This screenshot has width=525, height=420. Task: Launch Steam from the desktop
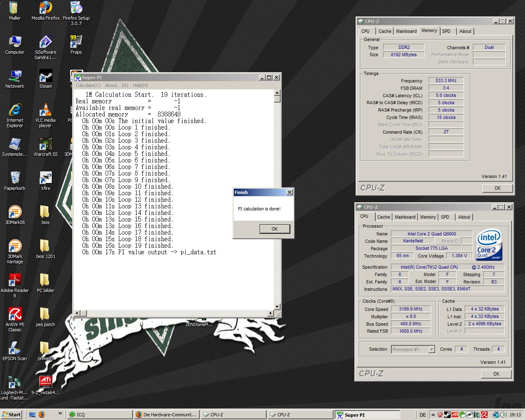[x=46, y=79]
